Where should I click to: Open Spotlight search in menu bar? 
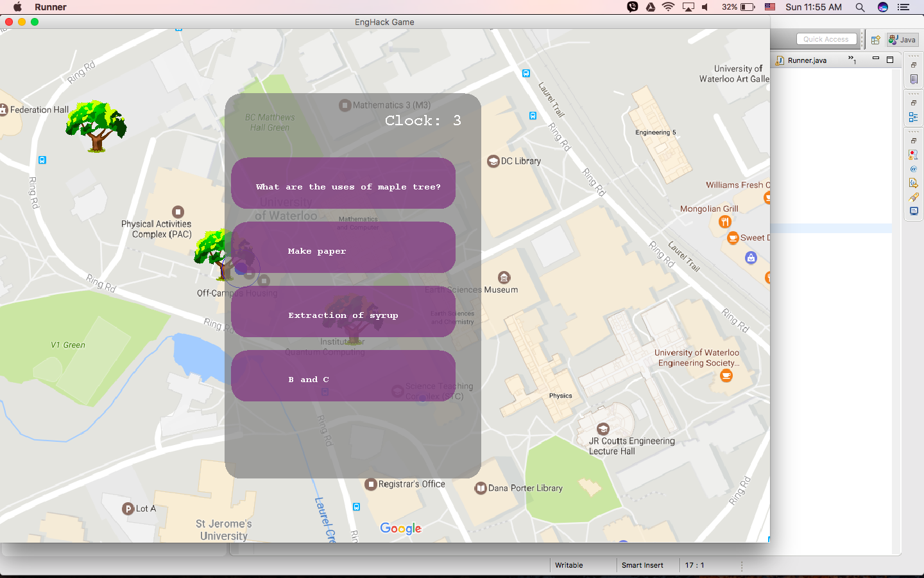click(x=860, y=7)
